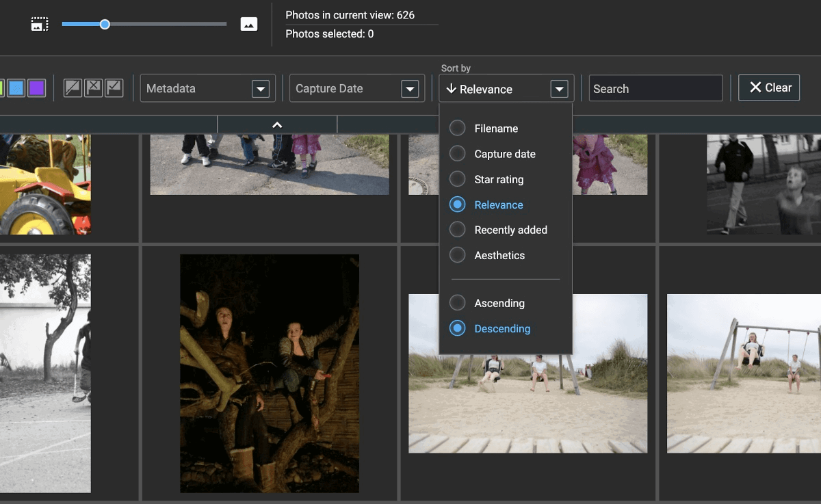Viewport: 821px width, 504px height.
Task: Open the yellow toy tractor photo
Action: tap(45, 184)
